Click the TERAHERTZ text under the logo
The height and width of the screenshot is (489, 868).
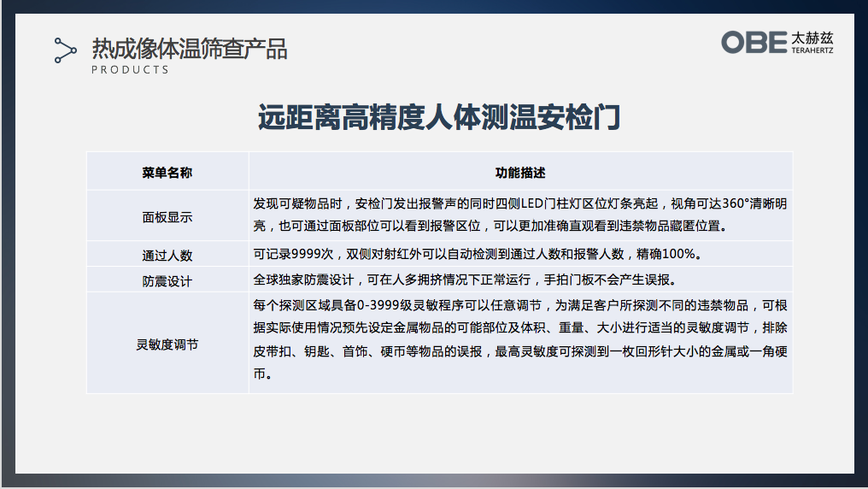812,51
